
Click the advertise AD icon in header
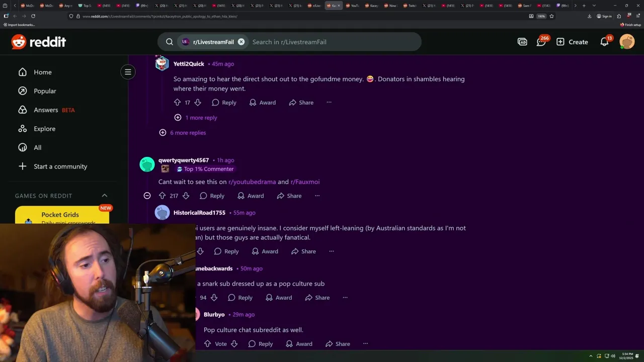522,42
